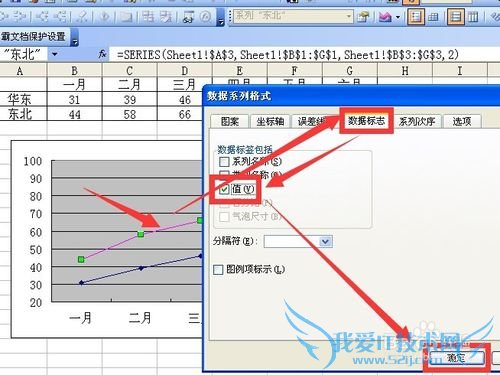Open auditing toolbar options arrow
Viewport: 500px width, 375px height.
pyautogui.click(x=220, y=17)
